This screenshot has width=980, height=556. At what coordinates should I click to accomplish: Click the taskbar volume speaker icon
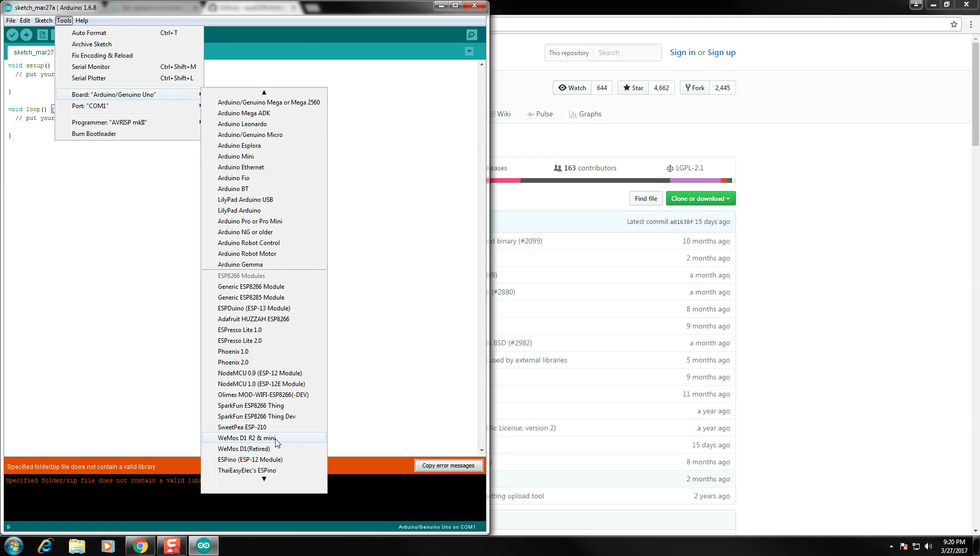click(928, 546)
